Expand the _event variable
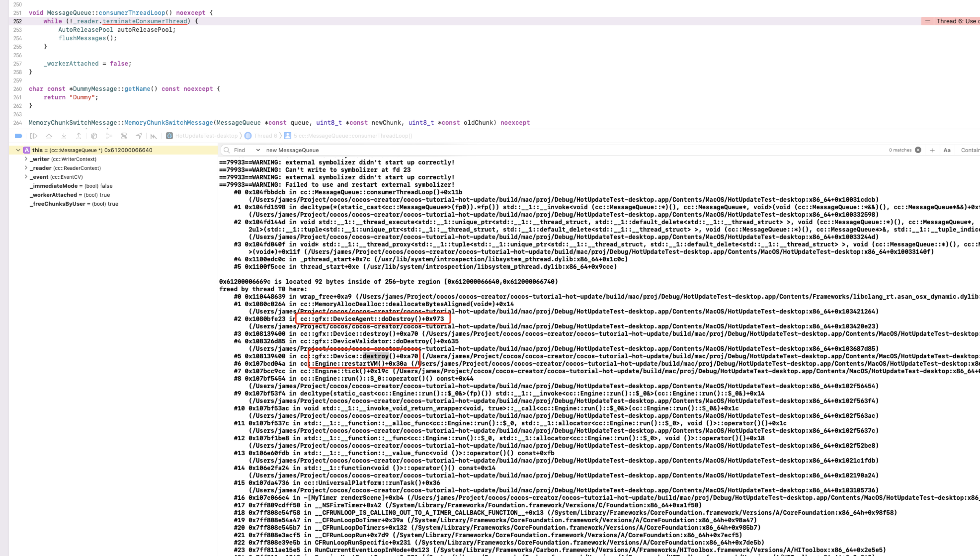Screen dimensions: 980x556 point(26,177)
